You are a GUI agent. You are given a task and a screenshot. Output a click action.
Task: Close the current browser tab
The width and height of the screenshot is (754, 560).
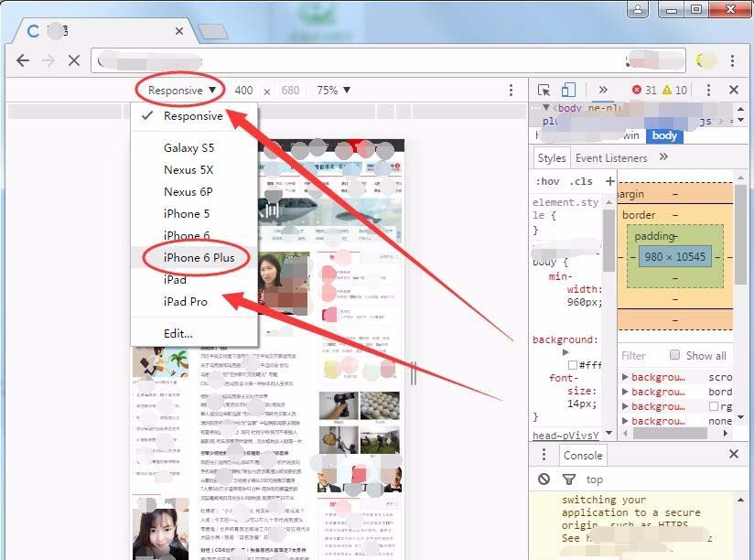178,31
